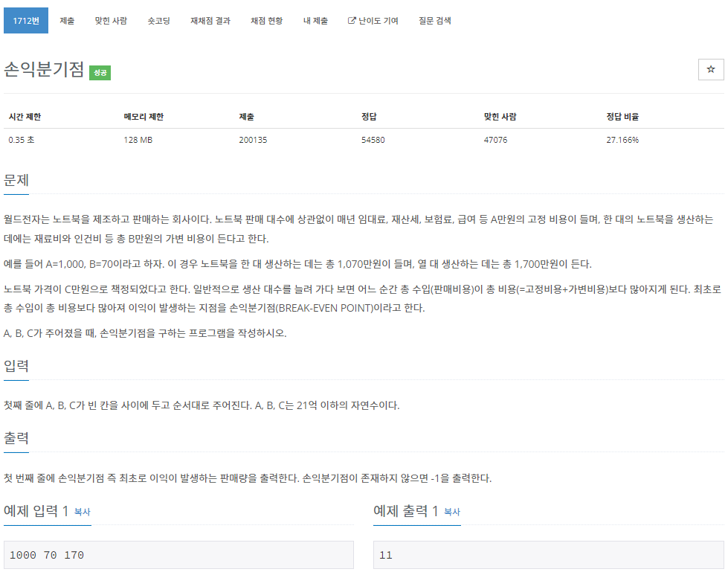Click the problem title 손익분기점
The height and width of the screenshot is (572, 728).
(x=44, y=69)
